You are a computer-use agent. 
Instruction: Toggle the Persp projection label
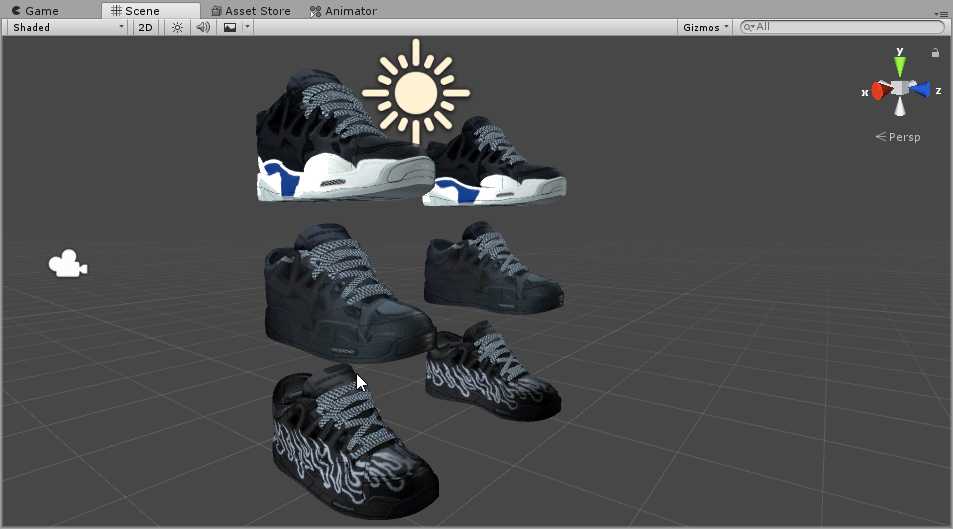click(898, 137)
